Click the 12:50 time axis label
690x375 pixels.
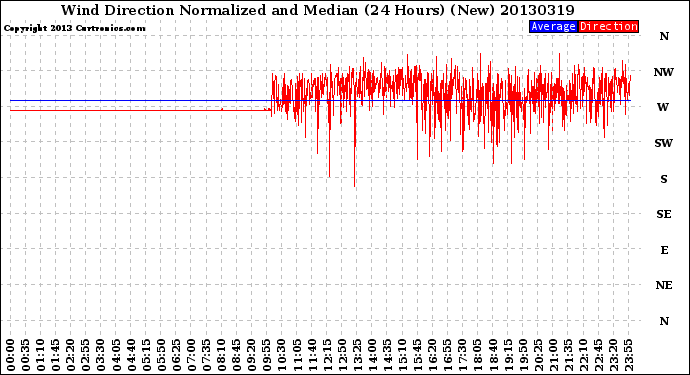342,355
